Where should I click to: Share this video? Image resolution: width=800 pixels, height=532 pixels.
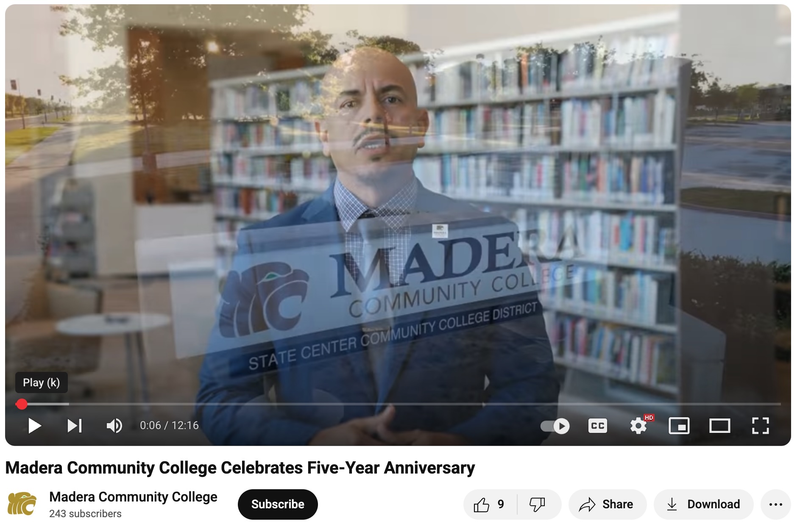pyautogui.click(x=607, y=504)
